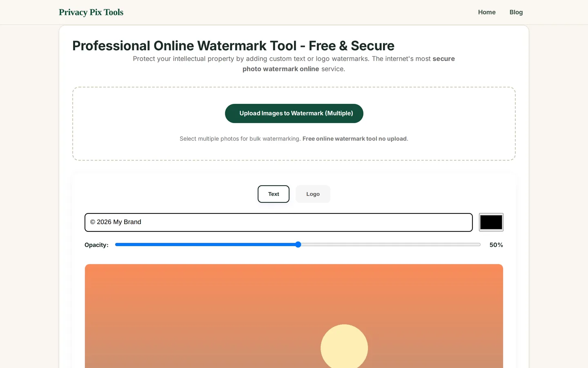Go to the Home page link

(x=487, y=12)
